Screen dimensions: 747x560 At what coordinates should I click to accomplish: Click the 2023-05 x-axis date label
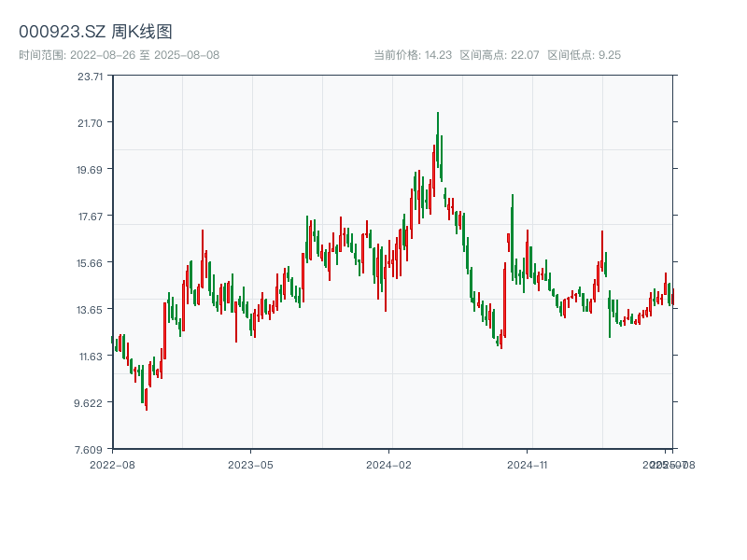click(250, 464)
